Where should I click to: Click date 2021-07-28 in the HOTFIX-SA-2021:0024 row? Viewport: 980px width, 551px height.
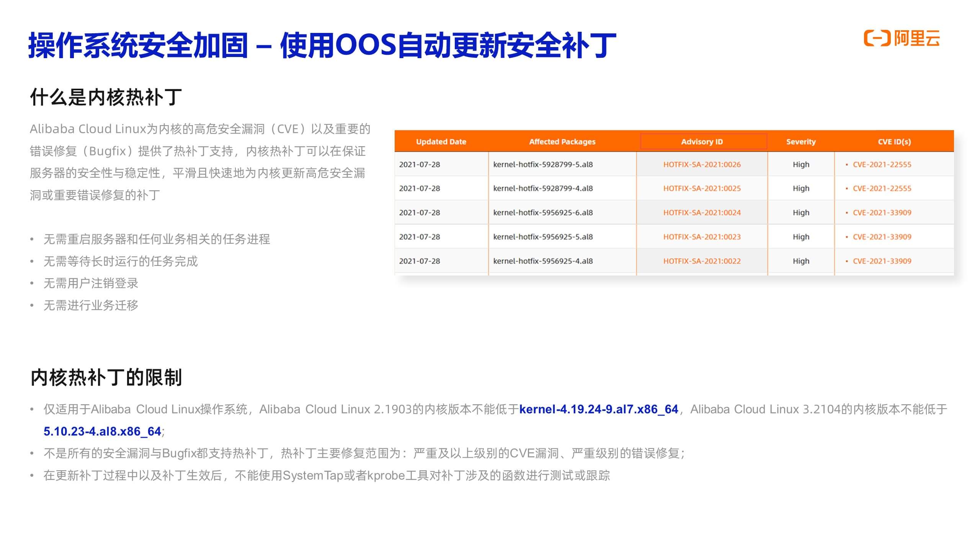point(420,212)
